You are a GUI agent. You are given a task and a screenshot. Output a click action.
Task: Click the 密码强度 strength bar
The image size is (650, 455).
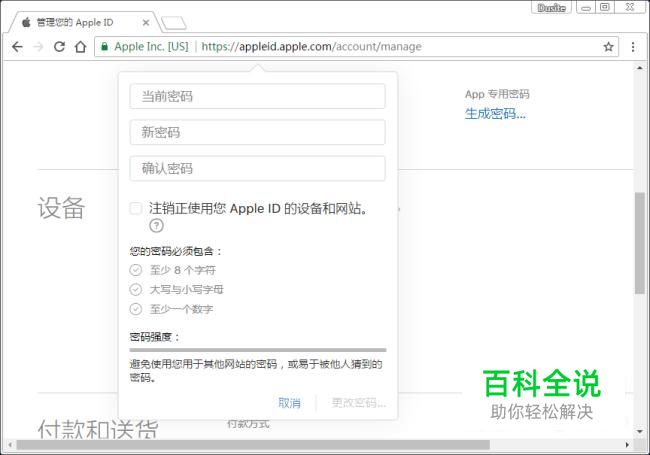[257, 350]
